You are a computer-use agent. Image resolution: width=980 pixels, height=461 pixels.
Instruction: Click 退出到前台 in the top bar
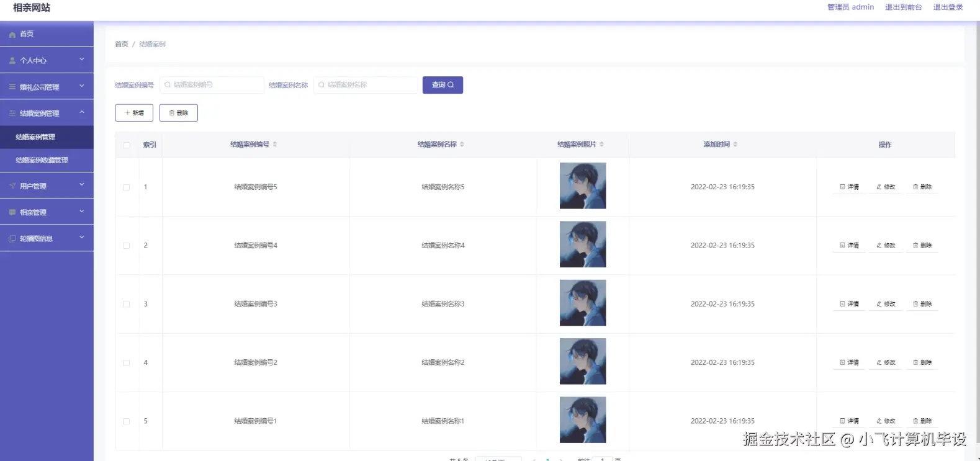click(x=903, y=7)
